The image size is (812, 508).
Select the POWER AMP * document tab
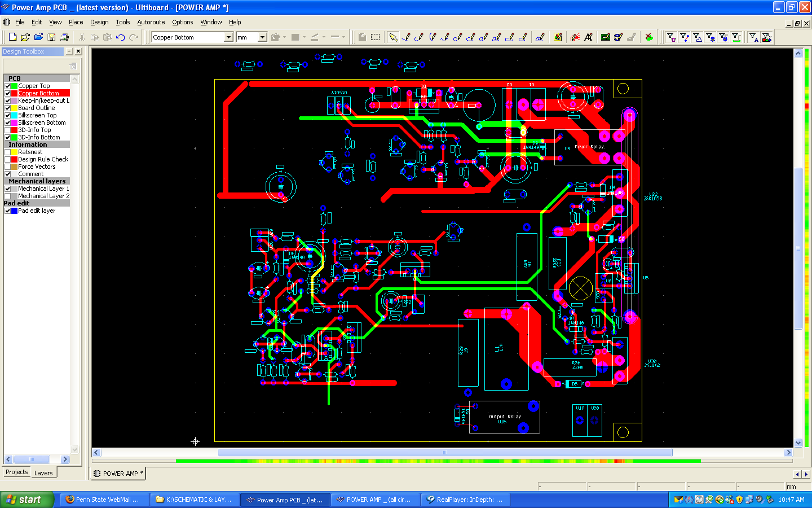118,474
